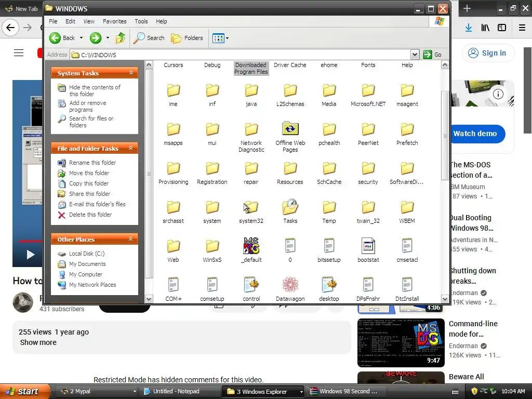Select the cmsetacl log file icon
The image size is (532, 399).
click(x=407, y=246)
